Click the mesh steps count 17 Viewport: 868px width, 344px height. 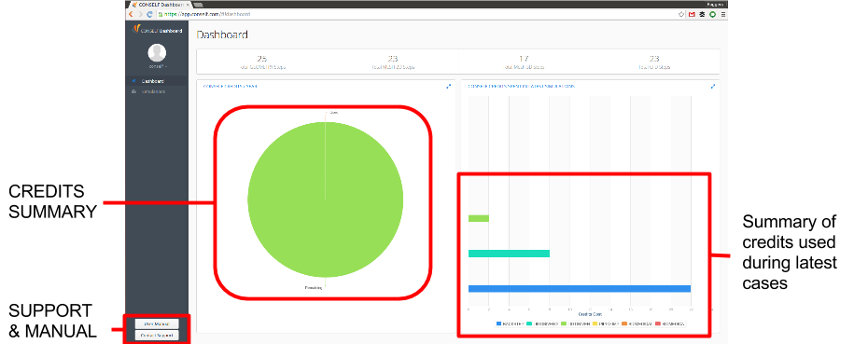(x=524, y=58)
